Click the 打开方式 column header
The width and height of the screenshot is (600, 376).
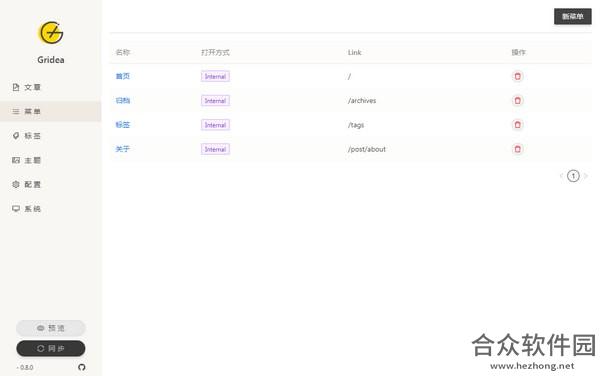[x=215, y=52]
